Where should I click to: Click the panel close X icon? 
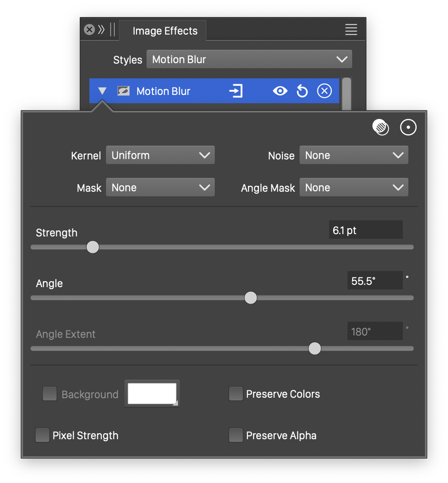(x=89, y=30)
